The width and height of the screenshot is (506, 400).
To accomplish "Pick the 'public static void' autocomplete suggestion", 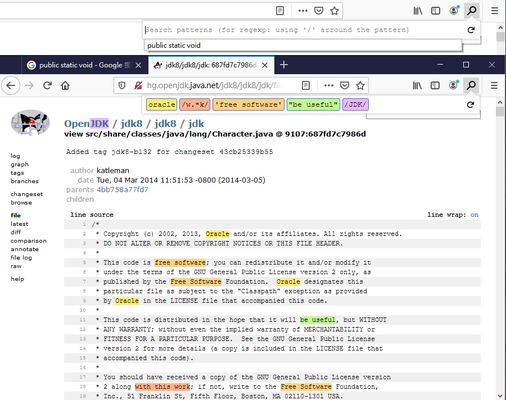I will [303, 45].
